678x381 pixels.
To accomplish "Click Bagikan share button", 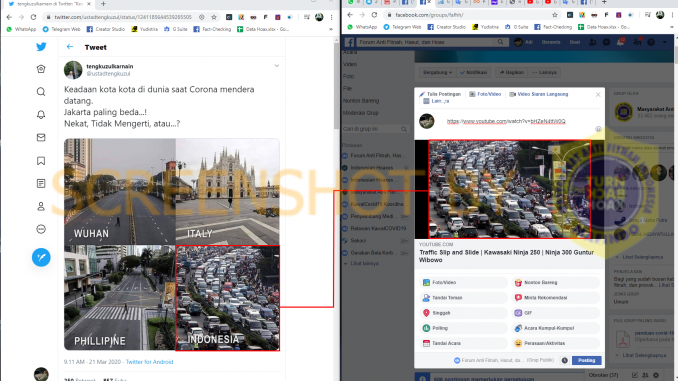I will pyautogui.click(x=512, y=73).
